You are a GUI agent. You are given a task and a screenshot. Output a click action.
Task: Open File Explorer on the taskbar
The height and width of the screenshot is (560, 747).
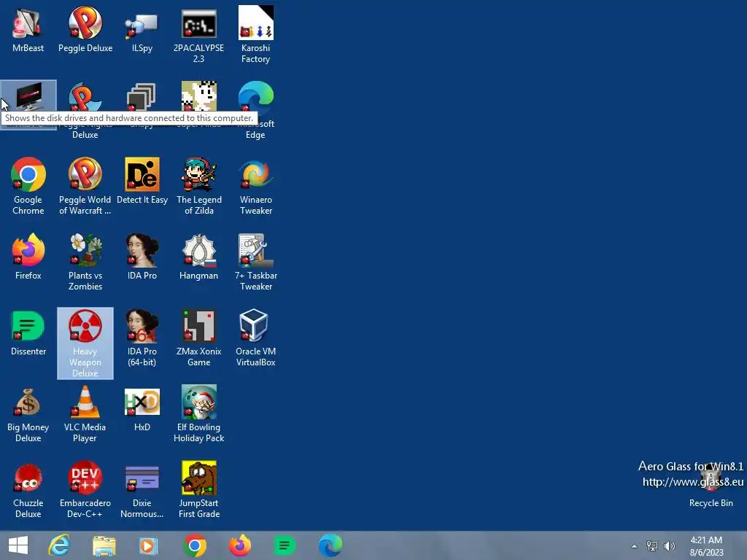pyautogui.click(x=104, y=545)
